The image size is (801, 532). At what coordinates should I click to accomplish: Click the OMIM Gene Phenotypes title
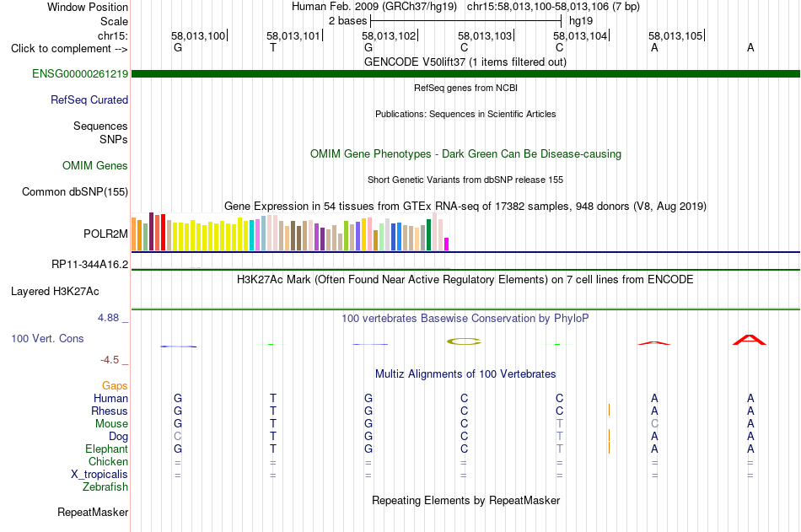tap(466, 153)
